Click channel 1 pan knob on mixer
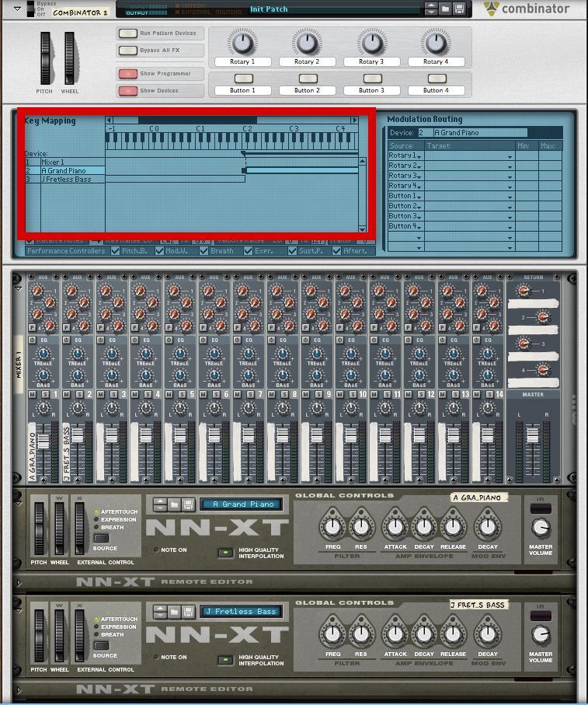This screenshot has height=705, width=588. pyautogui.click(x=43, y=408)
